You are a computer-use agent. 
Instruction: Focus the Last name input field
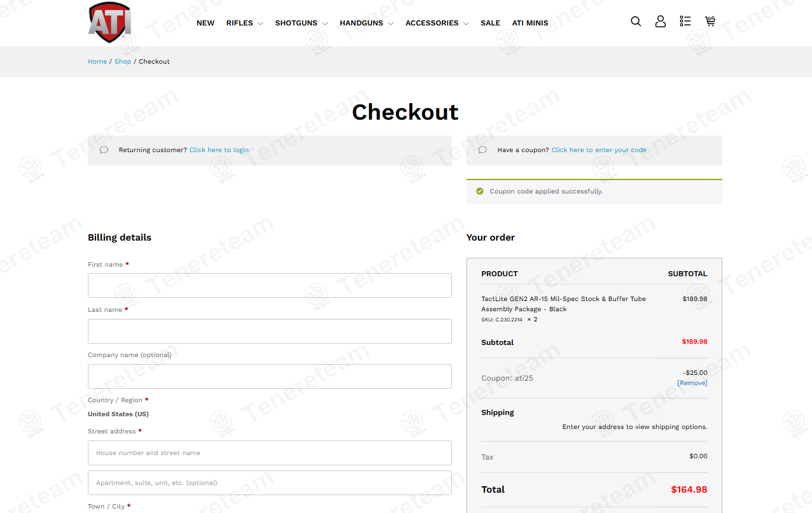coord(269,332)
